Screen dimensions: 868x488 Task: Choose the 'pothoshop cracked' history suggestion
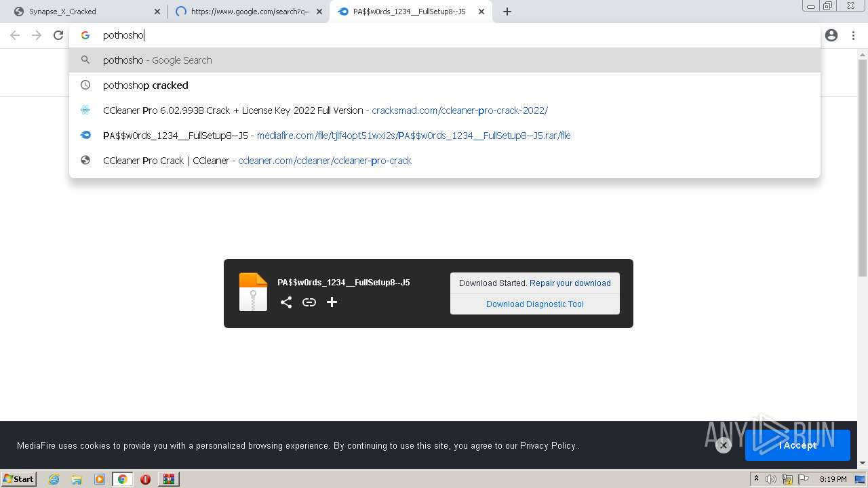pos(444,85)
